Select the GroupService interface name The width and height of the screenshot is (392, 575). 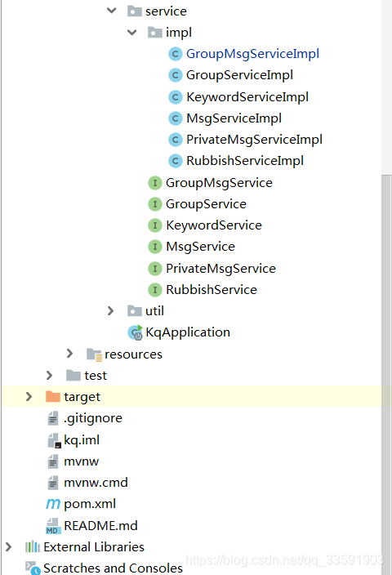tap(206, 204)
